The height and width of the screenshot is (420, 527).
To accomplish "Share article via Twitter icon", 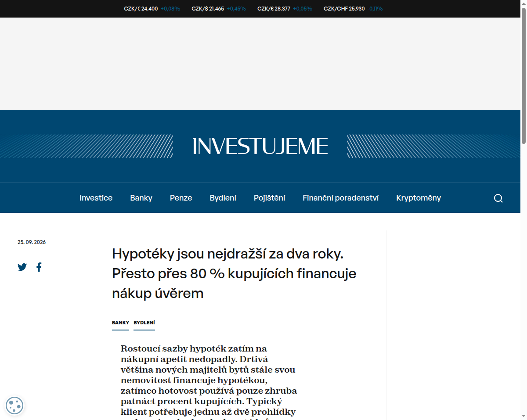I will pyautogui.click(x=22, y=267).
